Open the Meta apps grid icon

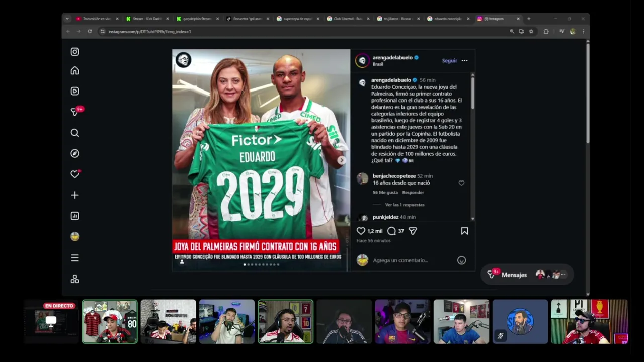pyautogui.click(x=75, y=279)
